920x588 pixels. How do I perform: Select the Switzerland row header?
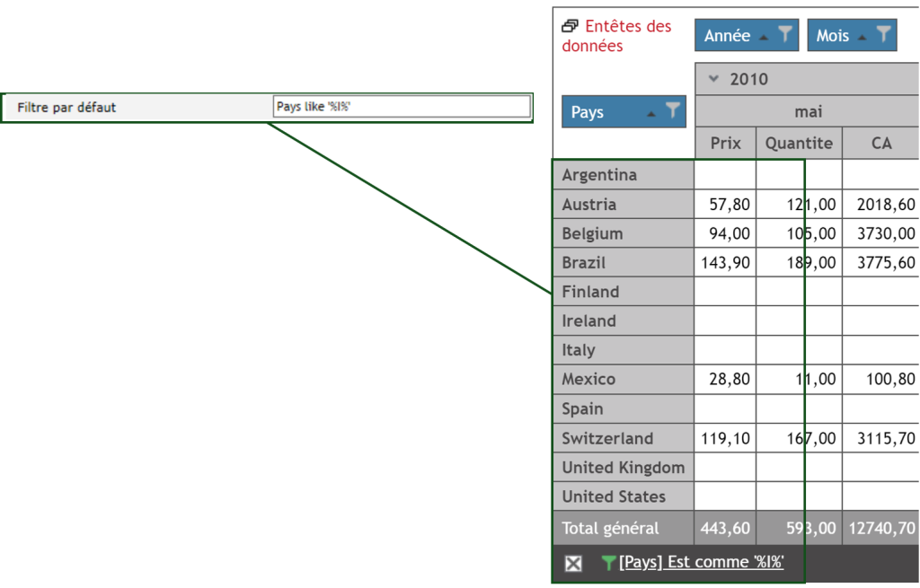[x=607, y=438]
